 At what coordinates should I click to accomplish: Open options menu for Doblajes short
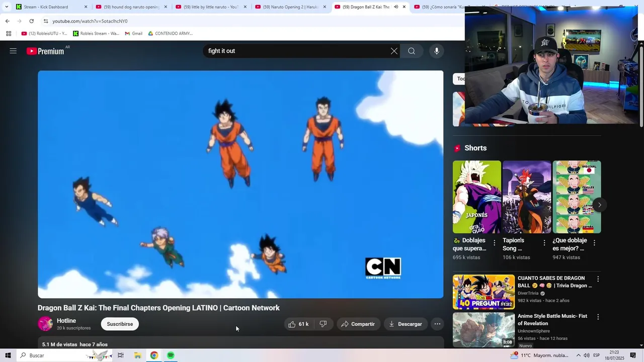[494, 243]
